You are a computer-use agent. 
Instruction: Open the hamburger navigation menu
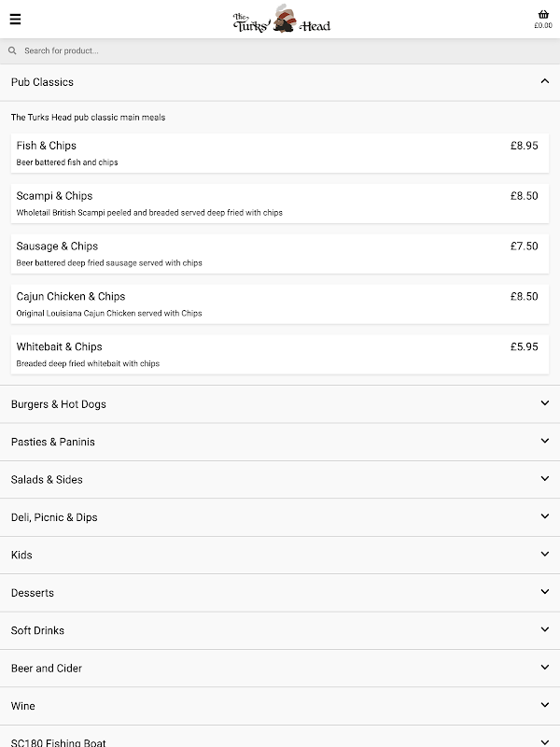[x=15, y=19]
